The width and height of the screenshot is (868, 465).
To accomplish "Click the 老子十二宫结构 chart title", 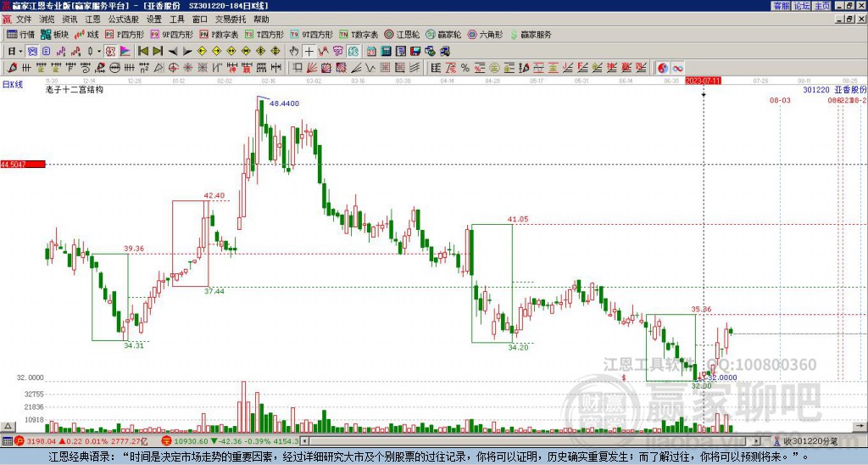I will click(x=75, y=89).
